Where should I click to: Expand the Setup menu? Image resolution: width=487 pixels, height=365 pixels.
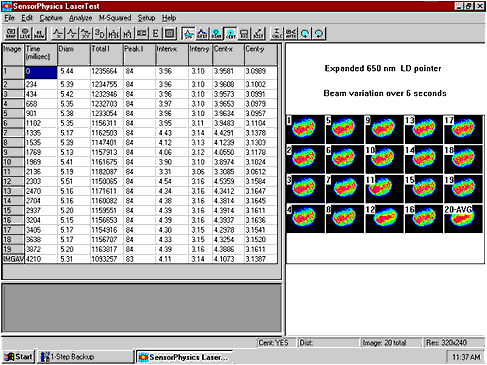pos(146,18)
